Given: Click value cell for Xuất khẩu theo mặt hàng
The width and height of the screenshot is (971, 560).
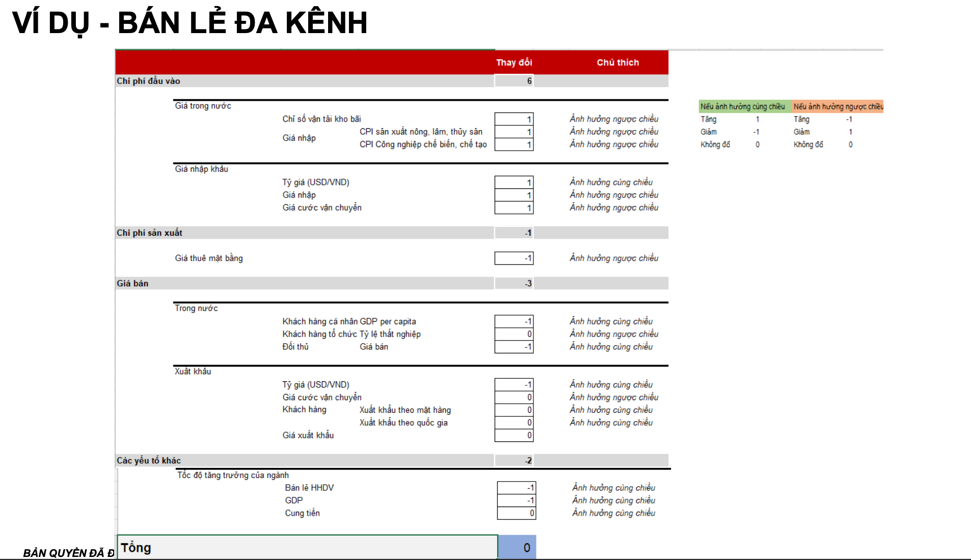Looking at the screenshot, I should click(514, 410).
